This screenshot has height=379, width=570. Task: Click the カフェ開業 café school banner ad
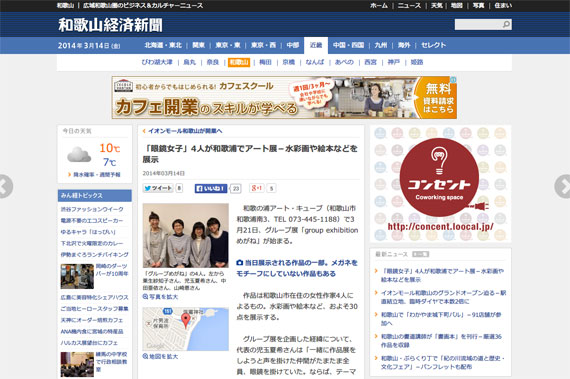(284, 97)
